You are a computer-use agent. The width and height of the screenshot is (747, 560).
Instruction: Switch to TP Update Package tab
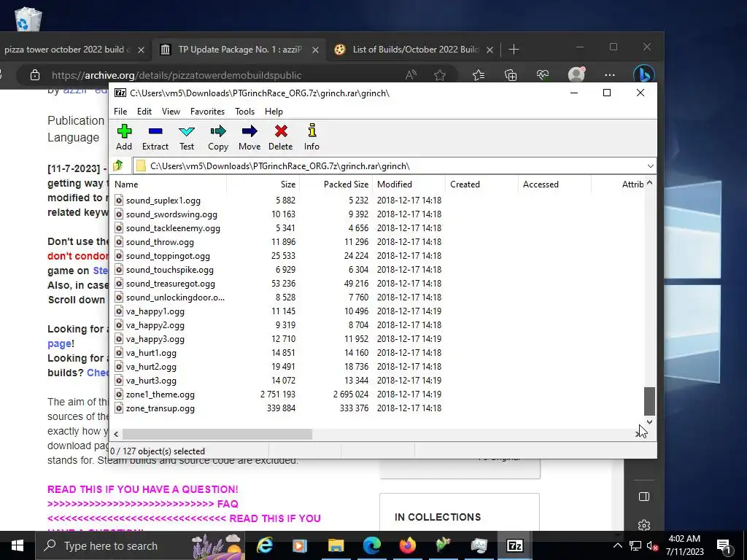(239, 50)
